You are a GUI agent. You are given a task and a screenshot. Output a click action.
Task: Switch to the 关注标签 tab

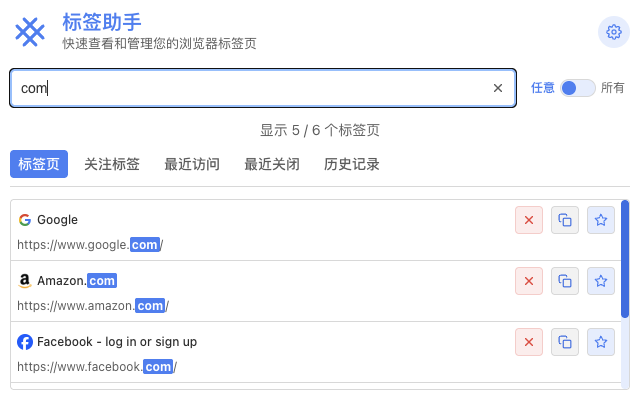[112, 164]
